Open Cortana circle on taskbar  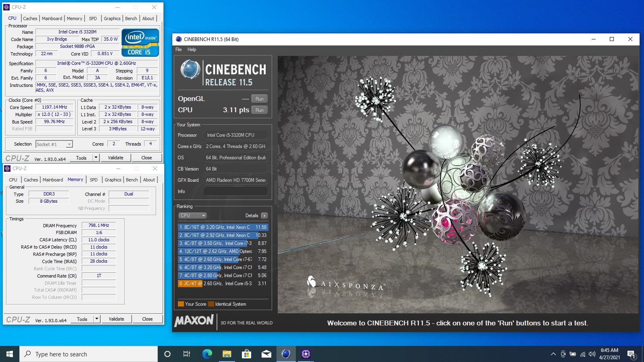[x=167, y=354]
